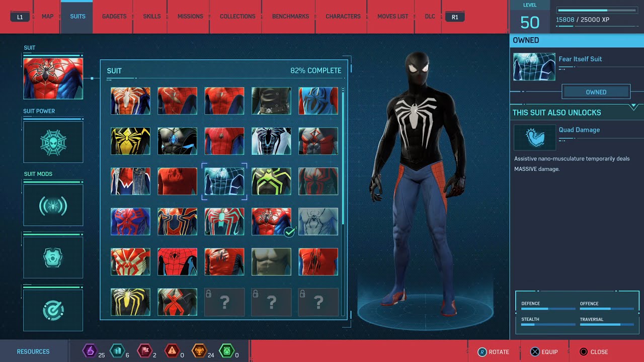Open the Suit Power web icon slot
Screen dimensions: 644x362
pyautogui.click(x=53, y=142)
